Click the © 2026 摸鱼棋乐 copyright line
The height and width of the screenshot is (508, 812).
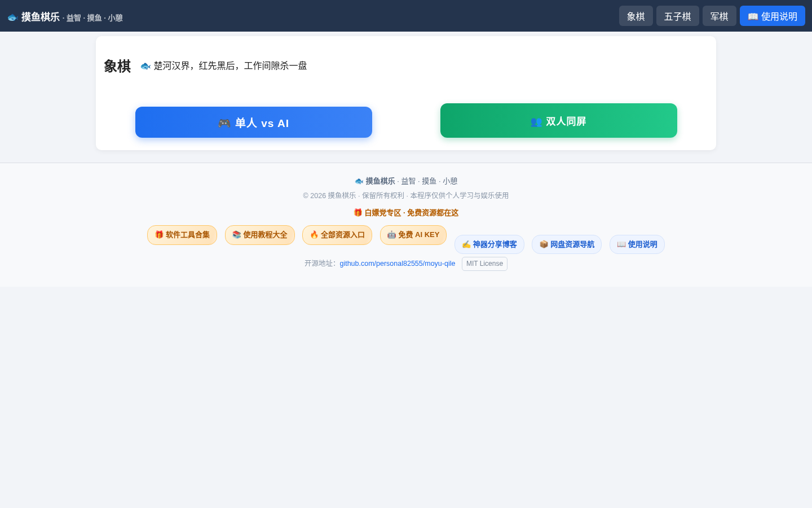tap(405, 195)
